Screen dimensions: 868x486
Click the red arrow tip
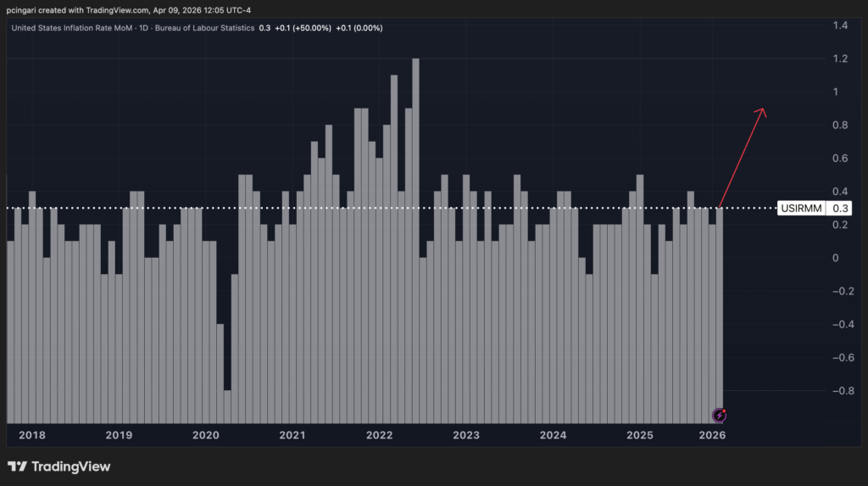pyautogui.click(x=762, y=111)
